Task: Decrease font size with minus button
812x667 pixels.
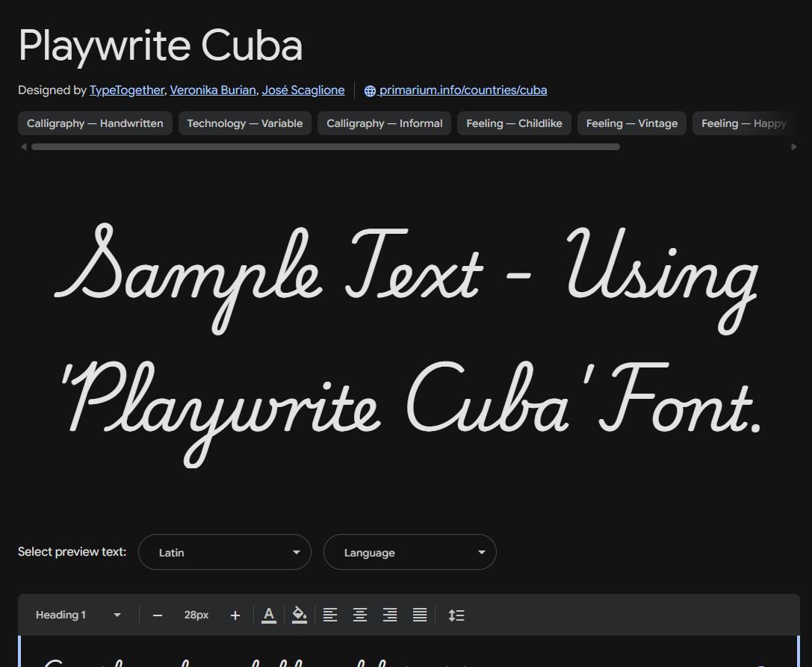Action: click(158, 615)
